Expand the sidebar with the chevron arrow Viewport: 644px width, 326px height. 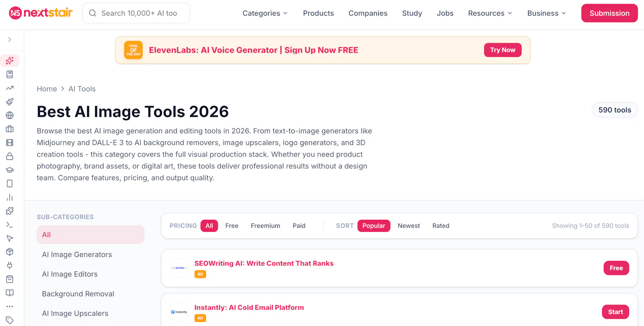coord(10,40)
